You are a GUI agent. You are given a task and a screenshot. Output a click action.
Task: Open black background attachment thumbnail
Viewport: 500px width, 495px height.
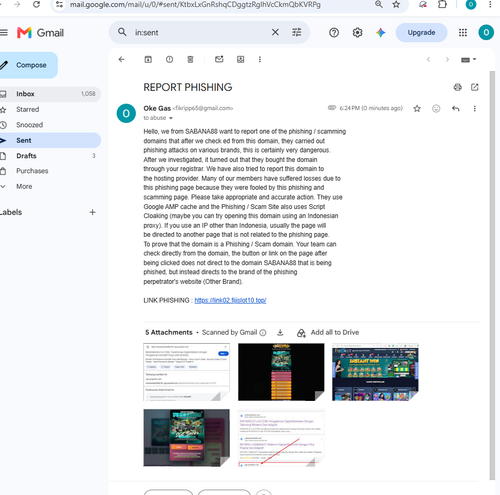[x=281, y=372]
